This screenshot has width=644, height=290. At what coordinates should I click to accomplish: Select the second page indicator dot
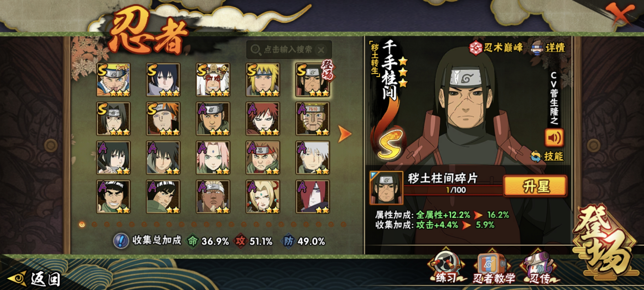pos(95,224)
